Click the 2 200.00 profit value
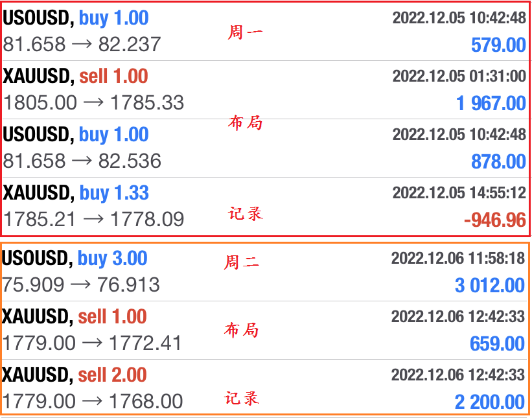Image resolution: width=532 pixels, height=418 pixels. pos(490,402)
